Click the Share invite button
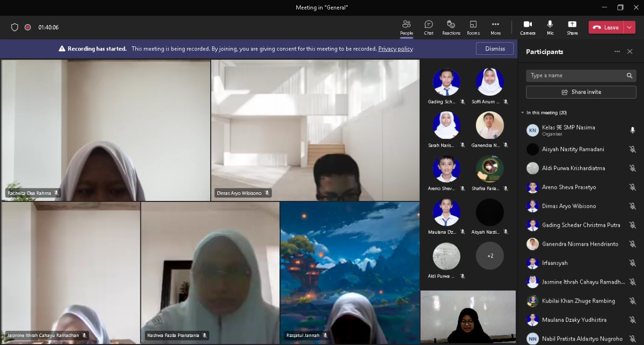Viewport: 644px width, 345px height. point(581,92)
